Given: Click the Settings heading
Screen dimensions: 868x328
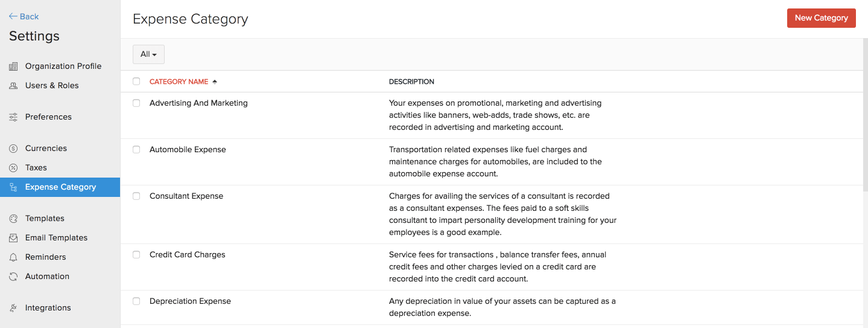Looking at the screenshot, I should pos(34,36).
